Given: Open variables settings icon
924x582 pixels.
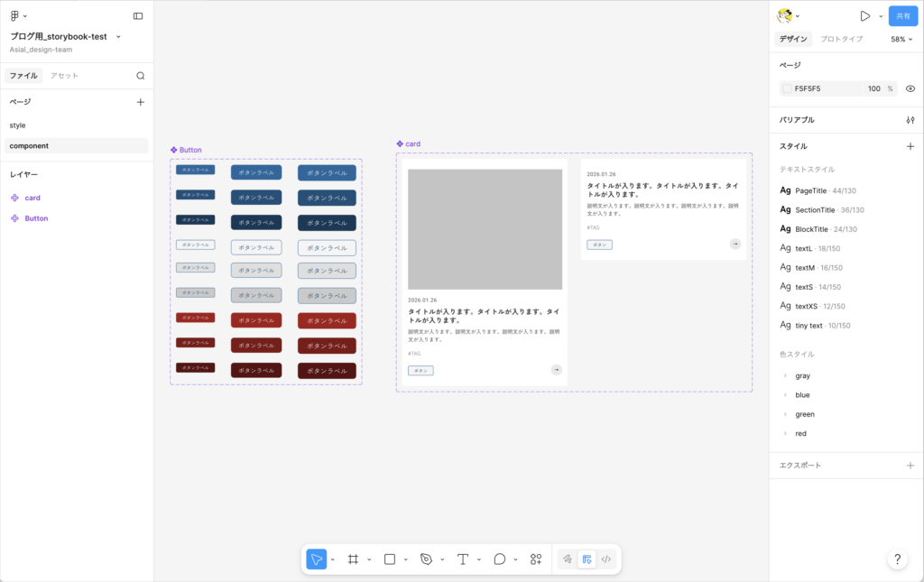Looking at the screenshot, I should 910,120.
